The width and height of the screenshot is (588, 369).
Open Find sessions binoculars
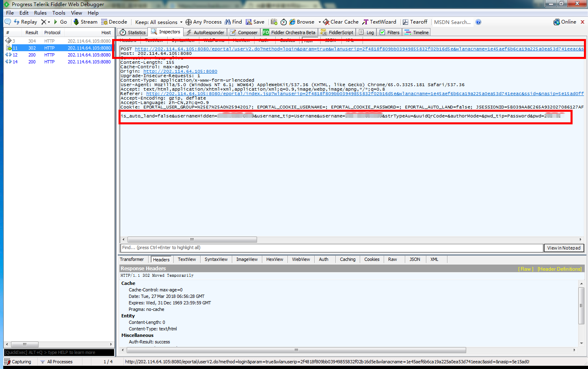pos(233,22)
